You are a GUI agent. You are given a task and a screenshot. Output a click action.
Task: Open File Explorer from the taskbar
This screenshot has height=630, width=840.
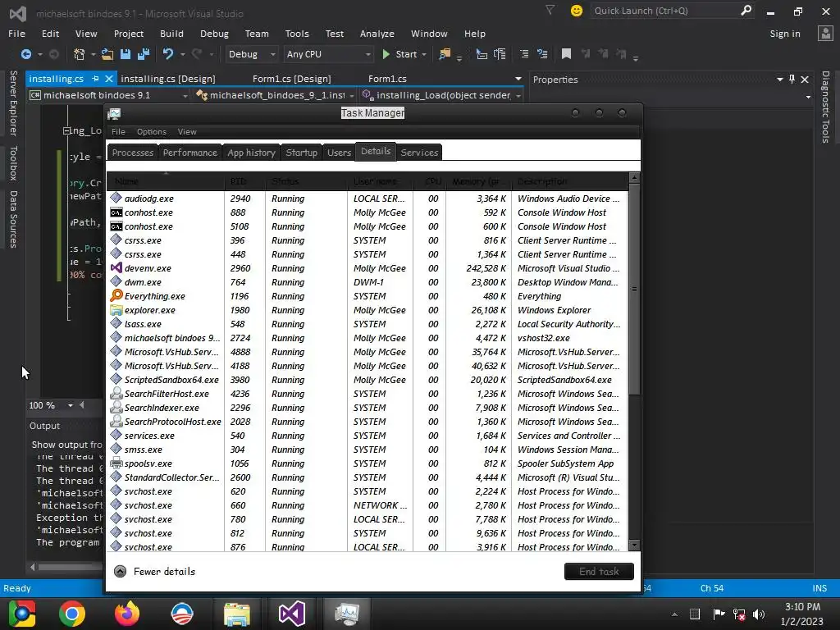(x=237, y=614)
